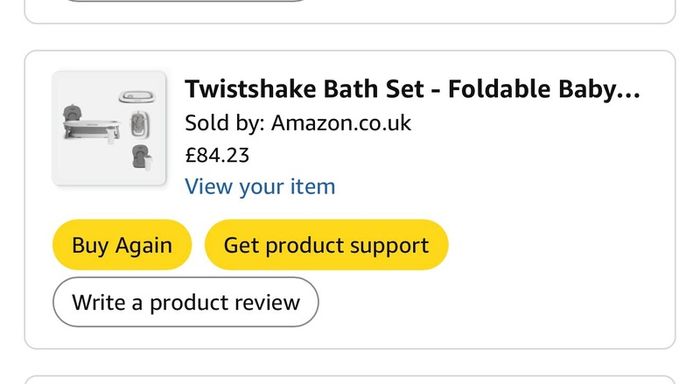Select the next order card below
This screenshot has width=700, height=384.
point(350,380)
